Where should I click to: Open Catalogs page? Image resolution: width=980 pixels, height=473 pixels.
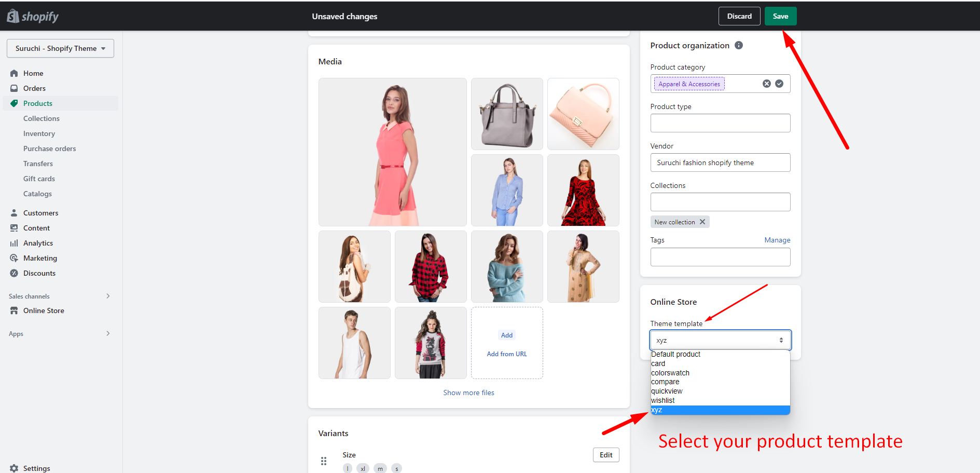37,194
